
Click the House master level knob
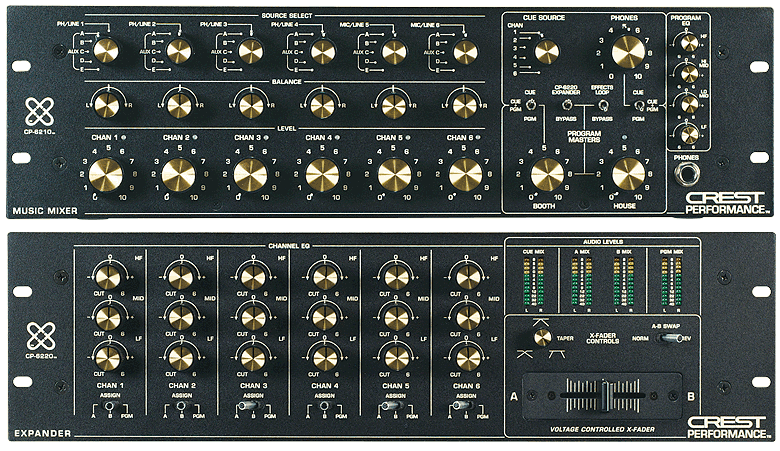point(628,175)
